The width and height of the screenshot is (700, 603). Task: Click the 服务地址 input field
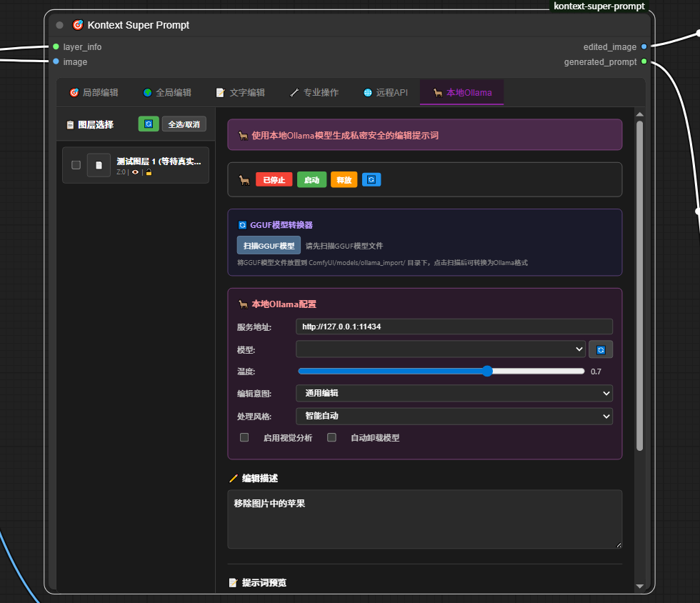tap(454, 327)
